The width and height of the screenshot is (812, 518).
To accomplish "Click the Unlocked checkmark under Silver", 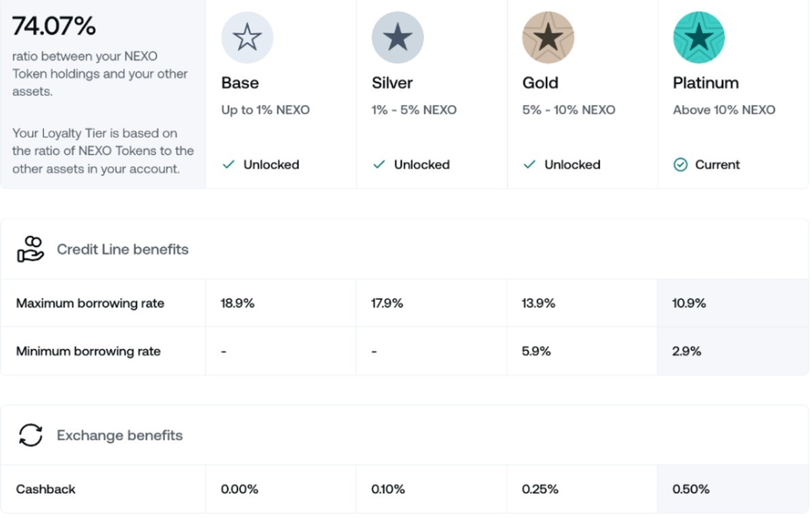I will pyautogui.click(x=379, y=165).
